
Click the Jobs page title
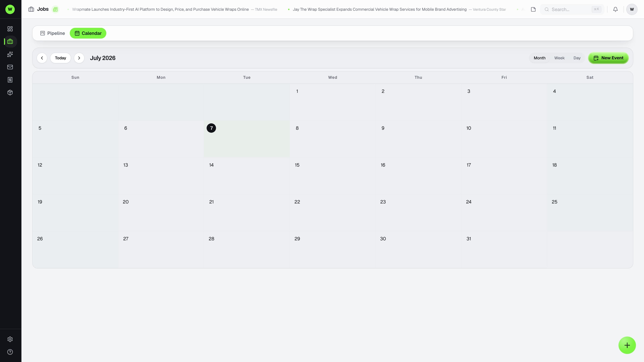coord(43,9)
